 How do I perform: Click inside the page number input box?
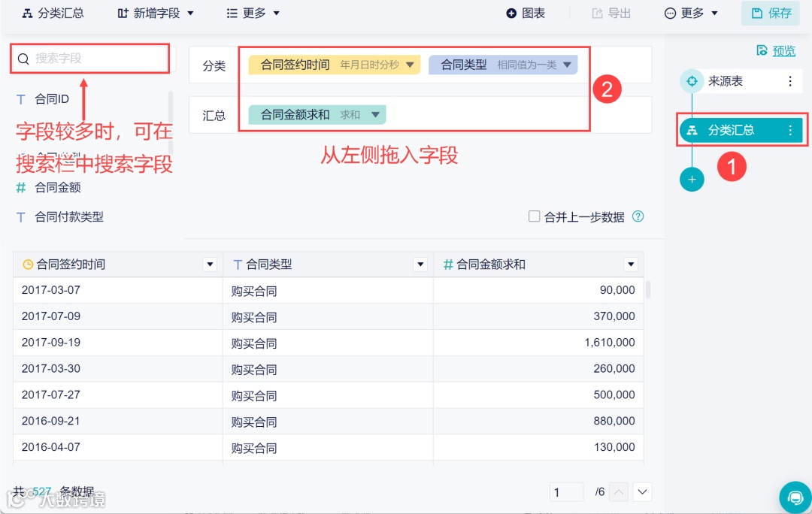[566, 491]
